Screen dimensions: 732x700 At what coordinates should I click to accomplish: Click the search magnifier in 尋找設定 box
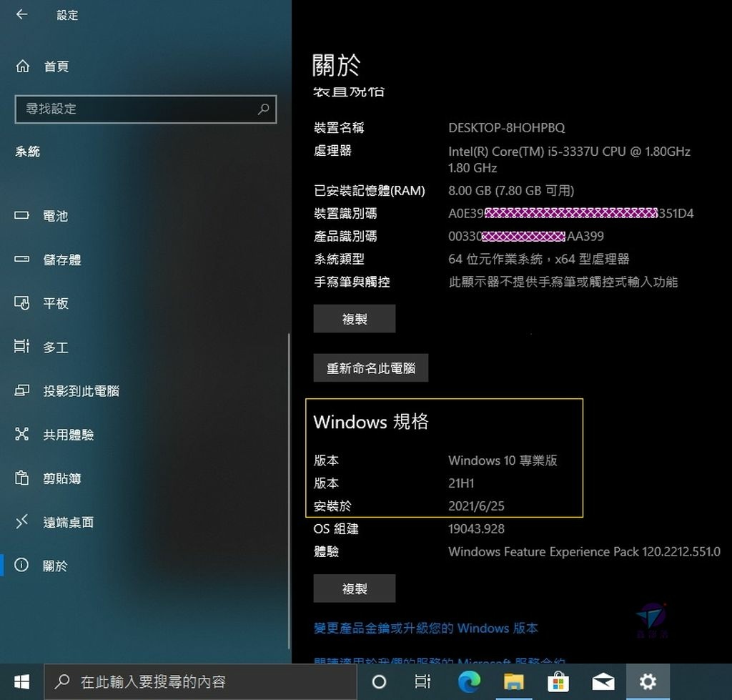pos(263,109)
